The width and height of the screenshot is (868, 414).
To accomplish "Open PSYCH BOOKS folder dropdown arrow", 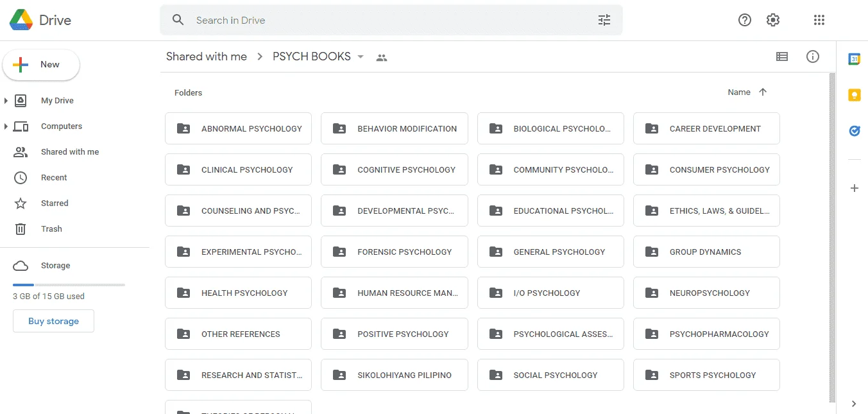I will click(361, 57).
